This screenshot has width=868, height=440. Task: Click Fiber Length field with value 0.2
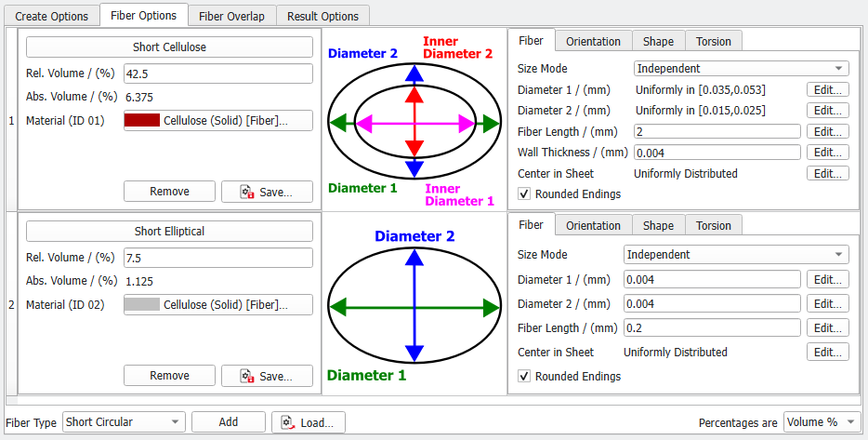(x=712, y=327)
